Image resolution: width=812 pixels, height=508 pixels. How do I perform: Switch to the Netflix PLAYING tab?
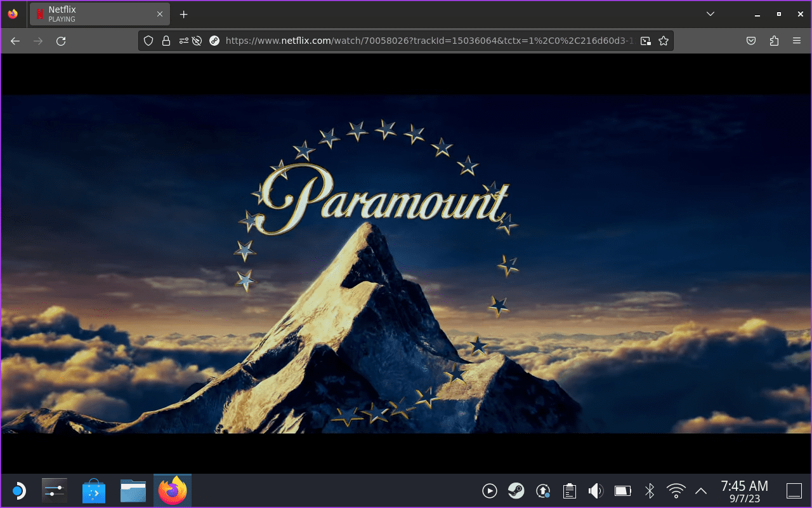coord(95,14)
